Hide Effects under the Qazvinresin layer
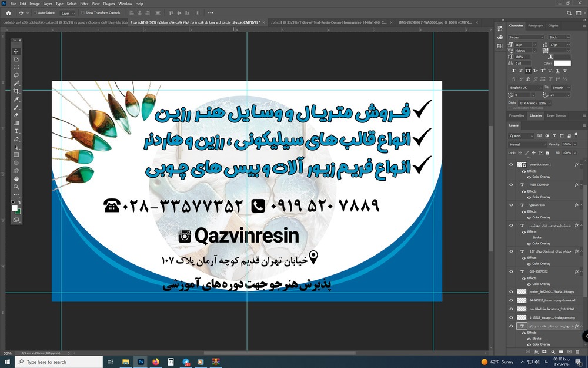This screenshot has height=368, width=588. 524,212
